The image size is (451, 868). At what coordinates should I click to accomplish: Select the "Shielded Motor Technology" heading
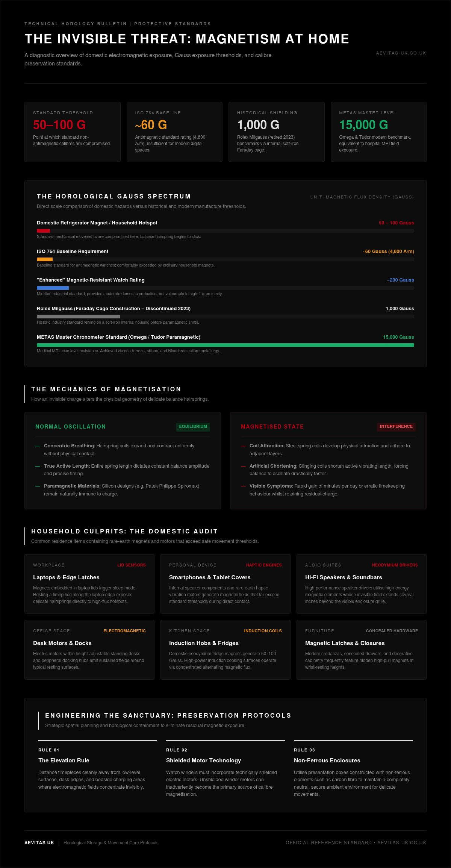coord(204,760)
